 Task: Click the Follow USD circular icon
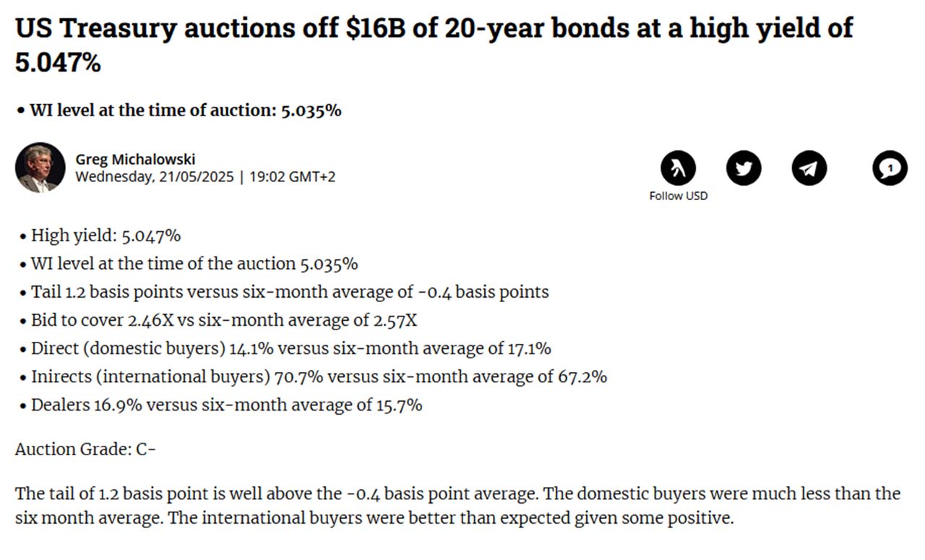tap(678, 168)
